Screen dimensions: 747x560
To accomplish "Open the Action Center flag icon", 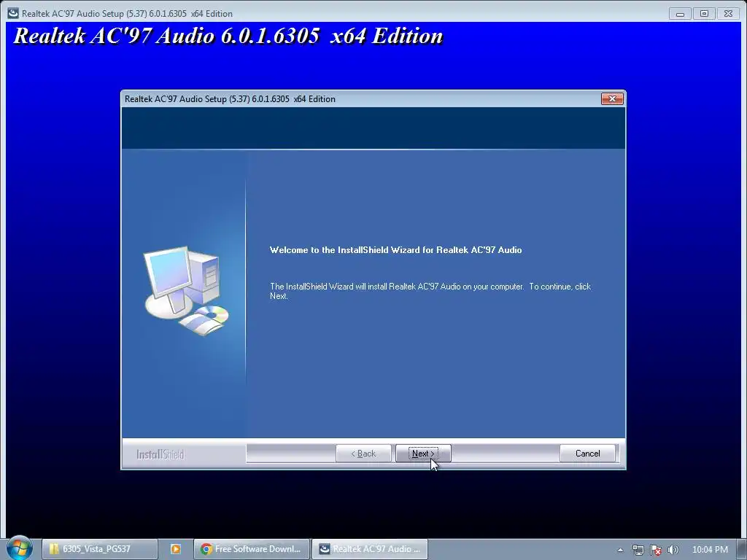I will (656, 550).
